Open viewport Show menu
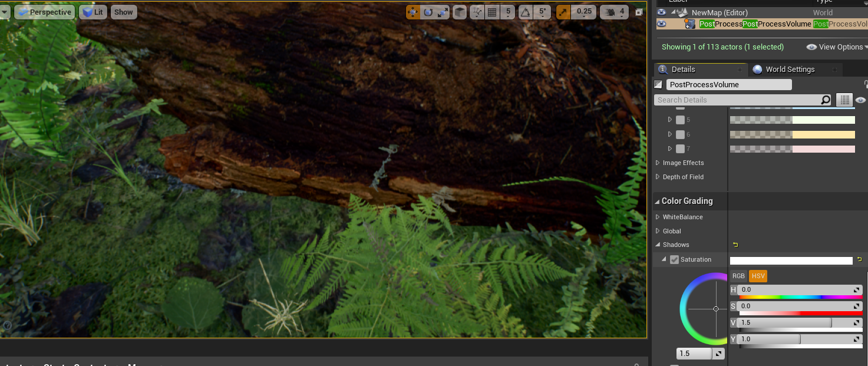 point(123,12)
